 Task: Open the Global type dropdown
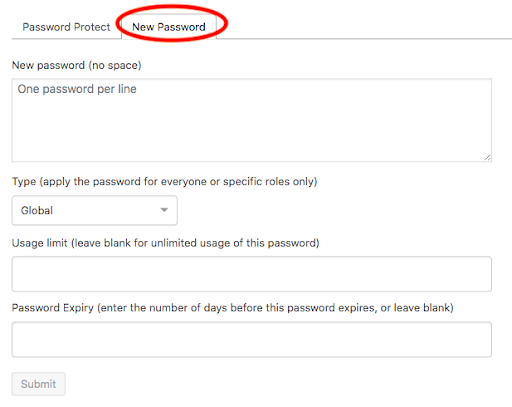click(x=95, y=210)
